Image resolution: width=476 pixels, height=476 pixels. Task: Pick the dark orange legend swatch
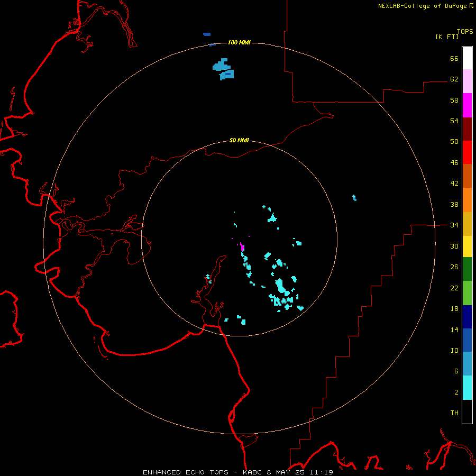pyautogui.click(x=467, y=176)
